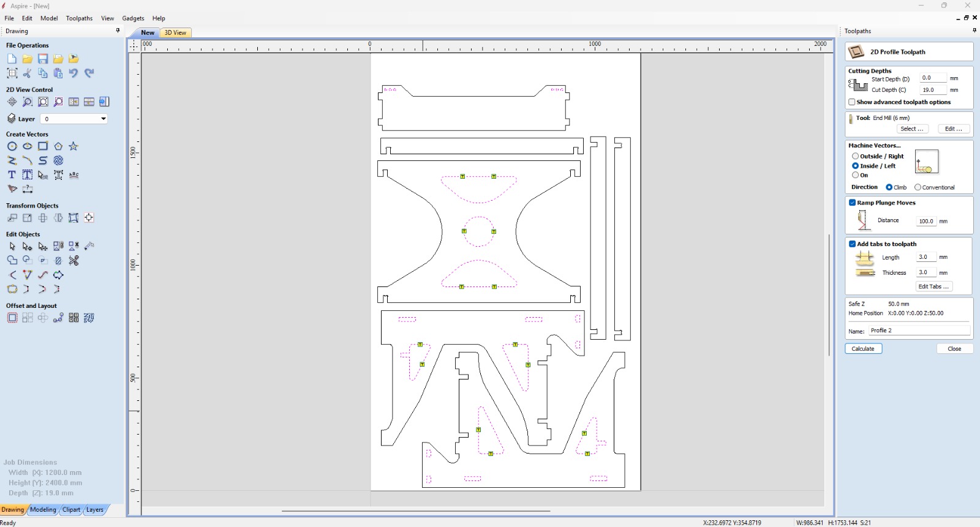
Task: Click the toolpath Name field
Action: tap(919, 331)
